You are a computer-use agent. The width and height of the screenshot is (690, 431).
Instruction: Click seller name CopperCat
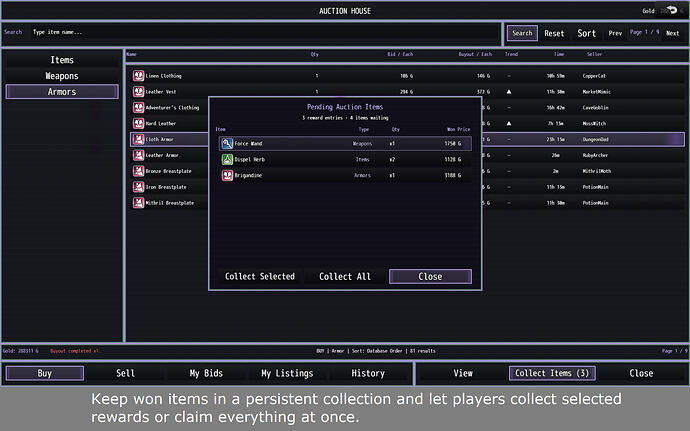click(x=594, y=76)
